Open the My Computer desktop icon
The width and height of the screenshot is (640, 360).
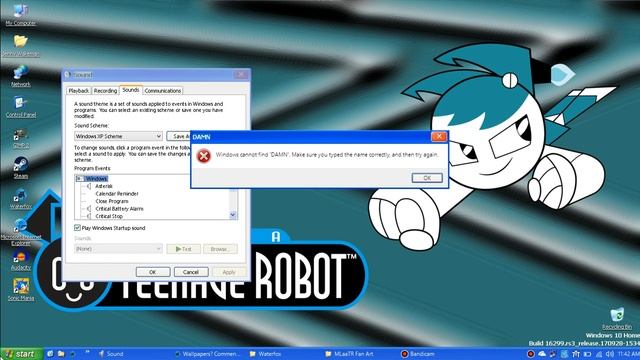click(x=20, y=15)
